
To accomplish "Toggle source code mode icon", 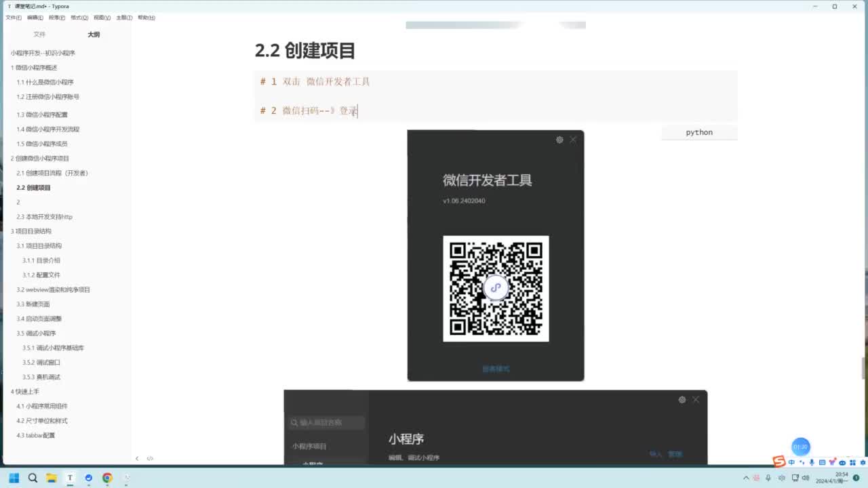I will click(x=150, y=459).
